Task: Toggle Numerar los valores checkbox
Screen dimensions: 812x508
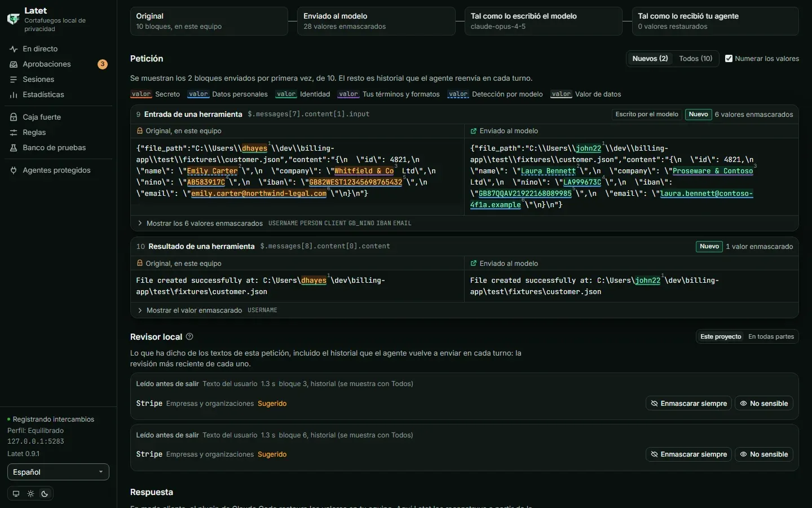Action: (729, 59)
